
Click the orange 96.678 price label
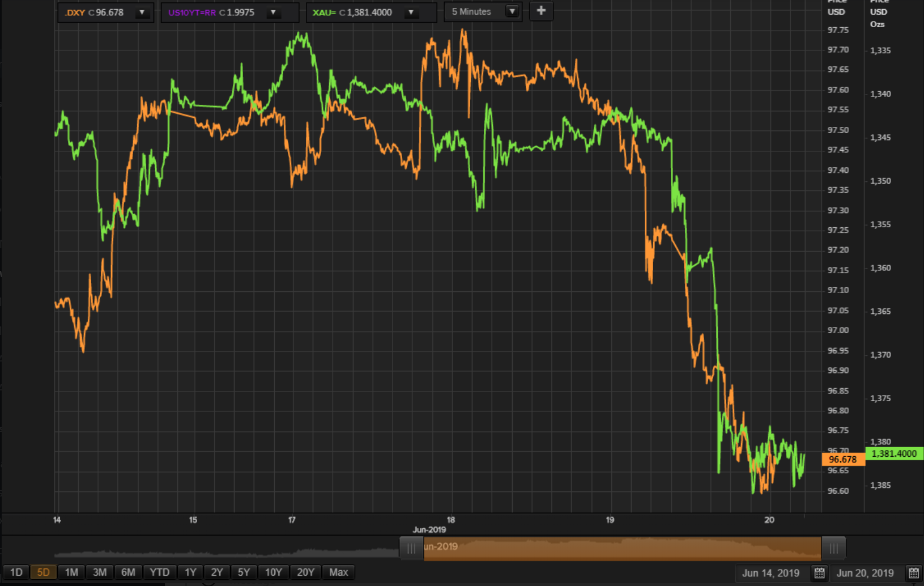(x=843, y=460)
